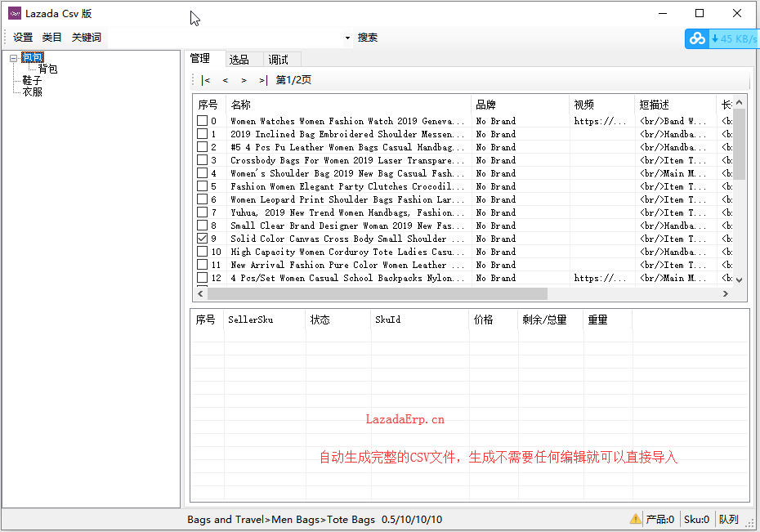The width and height of the screenshot is (760, 532).
Task: Check the box for row 12
Action: click(x=202, y=278)
